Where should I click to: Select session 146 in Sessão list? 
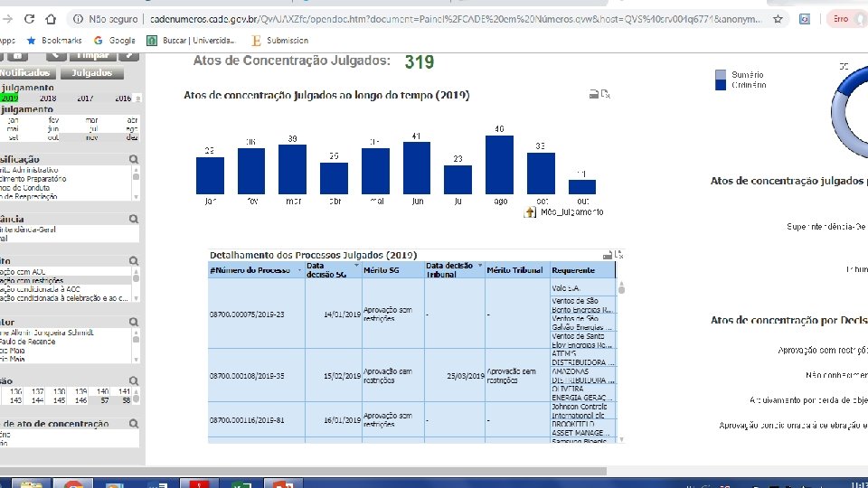(x=80, y=400)
